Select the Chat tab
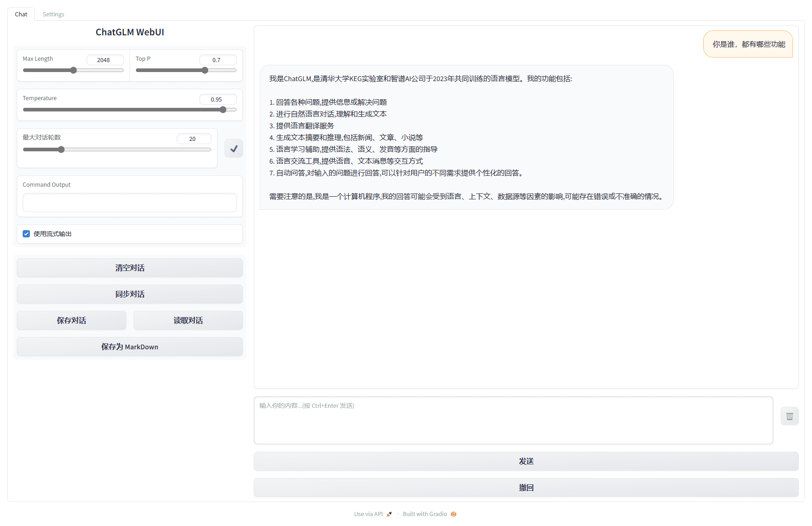The image size is (812, 526). pos(21,14)
